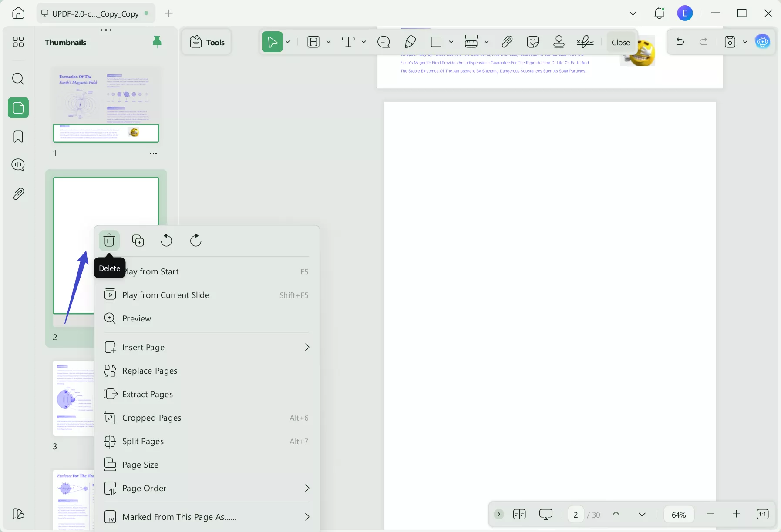Click the Stamp tool
The width and height of the screenshot is (781, 532).
point(559,42)
